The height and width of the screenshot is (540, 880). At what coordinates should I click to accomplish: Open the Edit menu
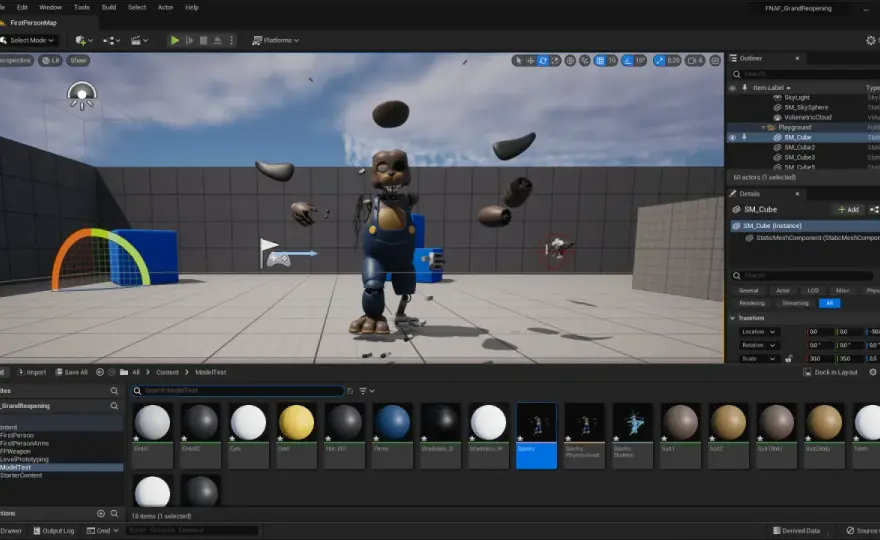(22, 7)
